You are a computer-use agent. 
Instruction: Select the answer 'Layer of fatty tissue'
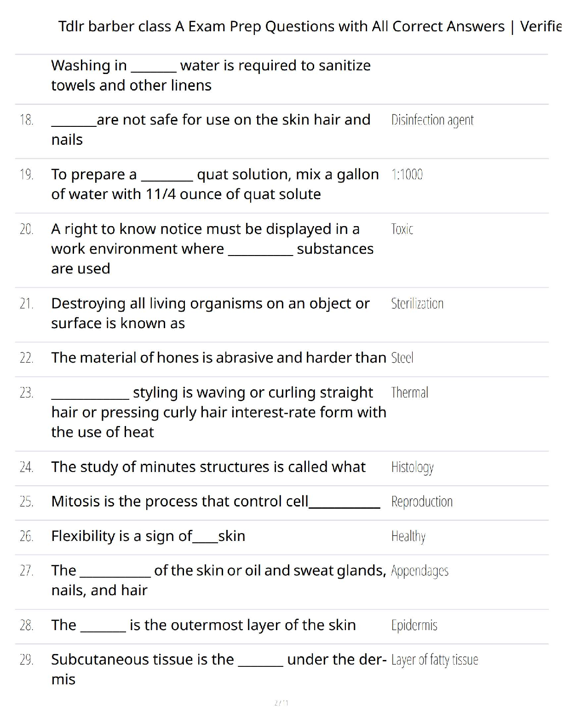[x=435, y=660]
